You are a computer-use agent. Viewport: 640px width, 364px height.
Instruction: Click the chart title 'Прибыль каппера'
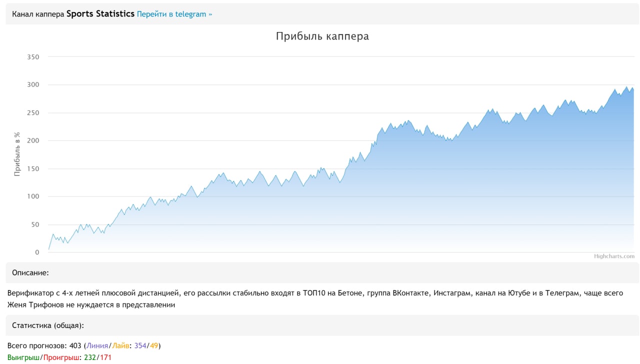322,36
